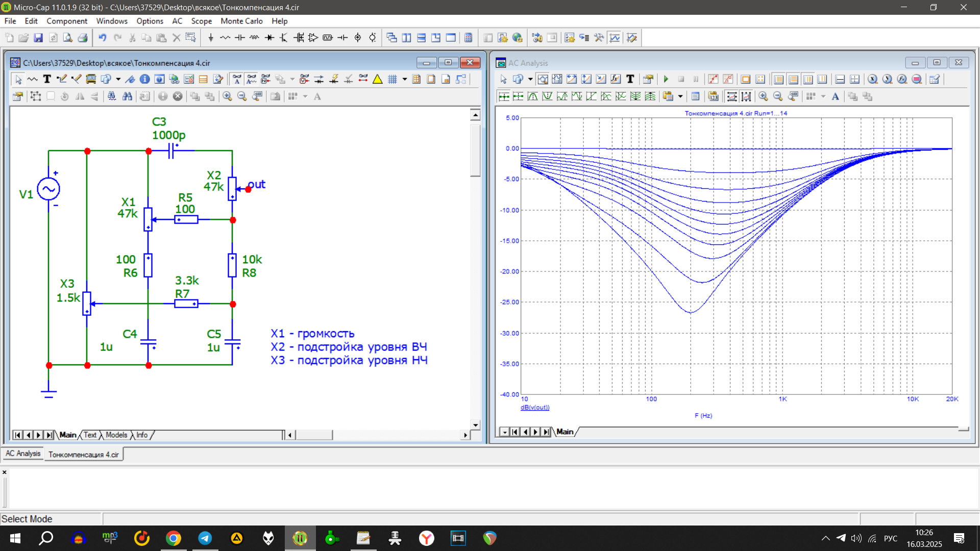Choose the capacitor component tool

(x=240, y=38)
